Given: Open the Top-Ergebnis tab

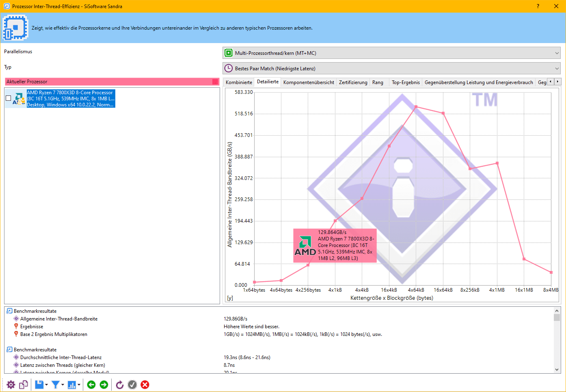Looking at the screenshot, I should click(406, 82).
